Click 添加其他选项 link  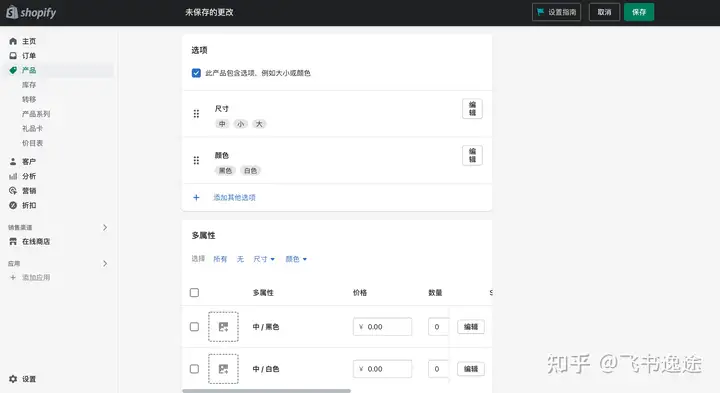(234, 197)
